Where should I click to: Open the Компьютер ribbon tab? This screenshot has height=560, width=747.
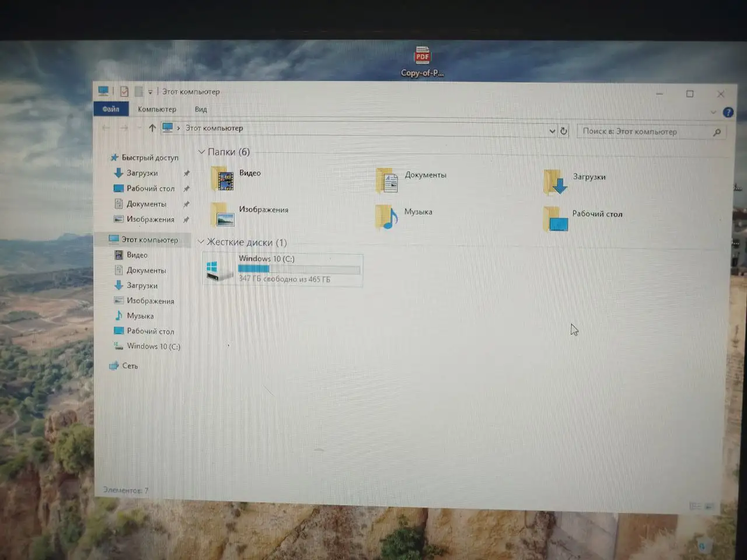coord(157,110)
